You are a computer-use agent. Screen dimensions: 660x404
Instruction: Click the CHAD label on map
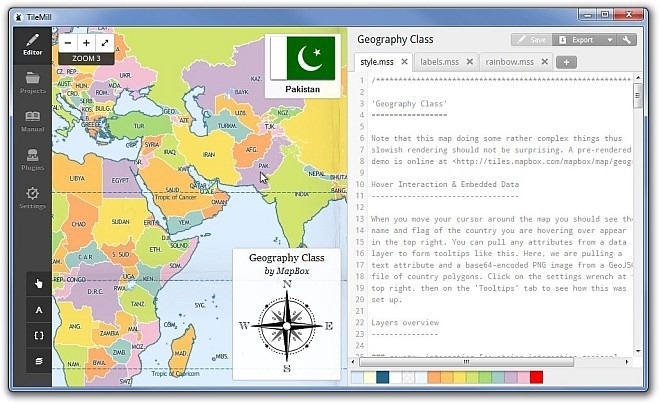tap(78, 224)
